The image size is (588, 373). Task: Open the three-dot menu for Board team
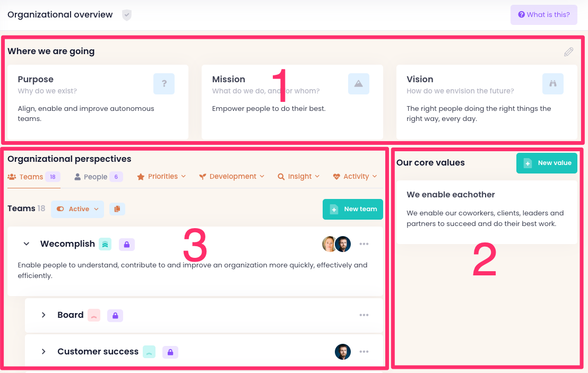364,315
